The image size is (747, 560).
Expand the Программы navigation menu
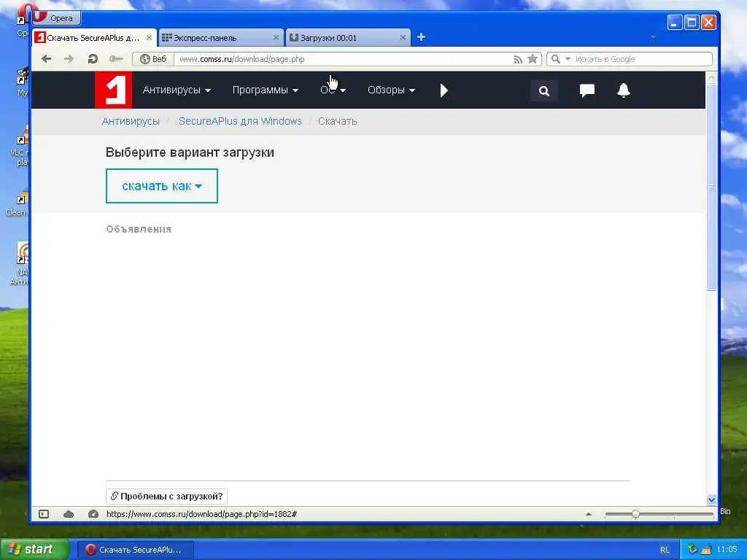coord(266,90)
